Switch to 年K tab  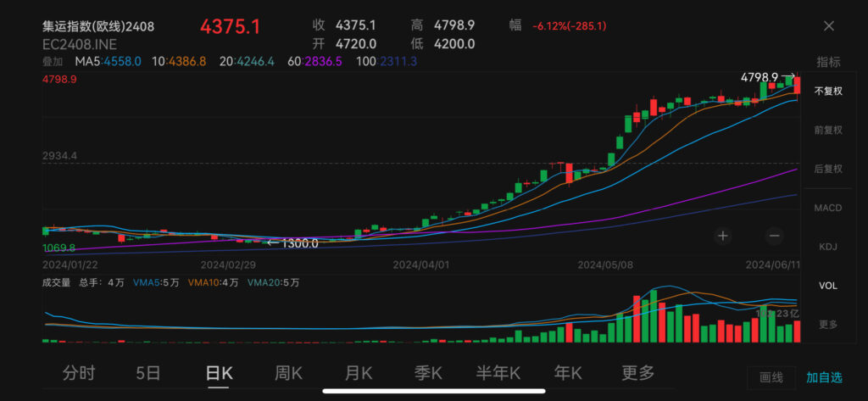(568, 373)
